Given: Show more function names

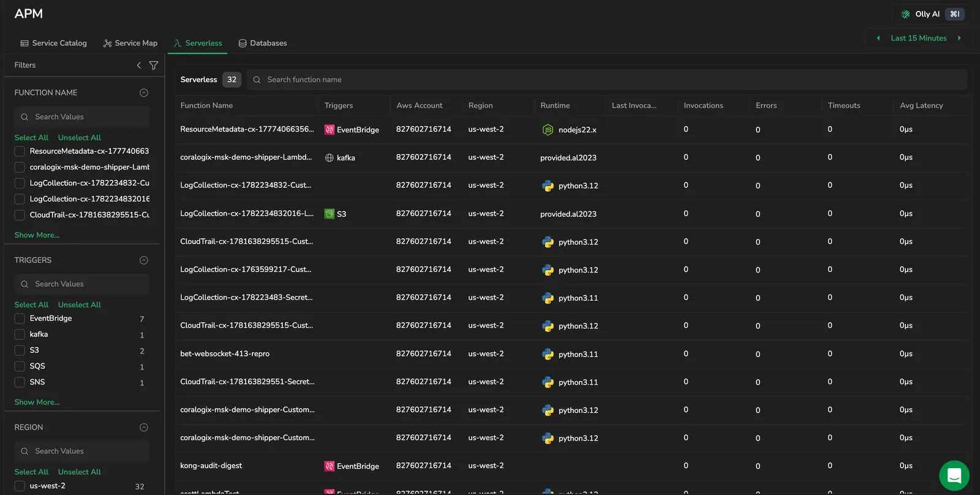Looking at the screenshot, I should (37, 235).
